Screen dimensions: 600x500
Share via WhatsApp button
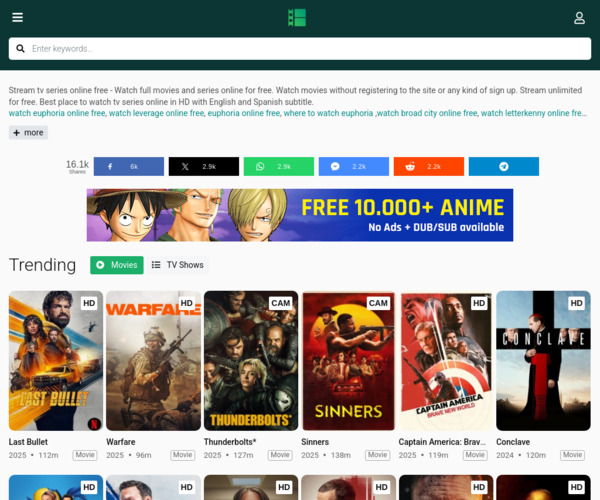click(x=279, y=166)
